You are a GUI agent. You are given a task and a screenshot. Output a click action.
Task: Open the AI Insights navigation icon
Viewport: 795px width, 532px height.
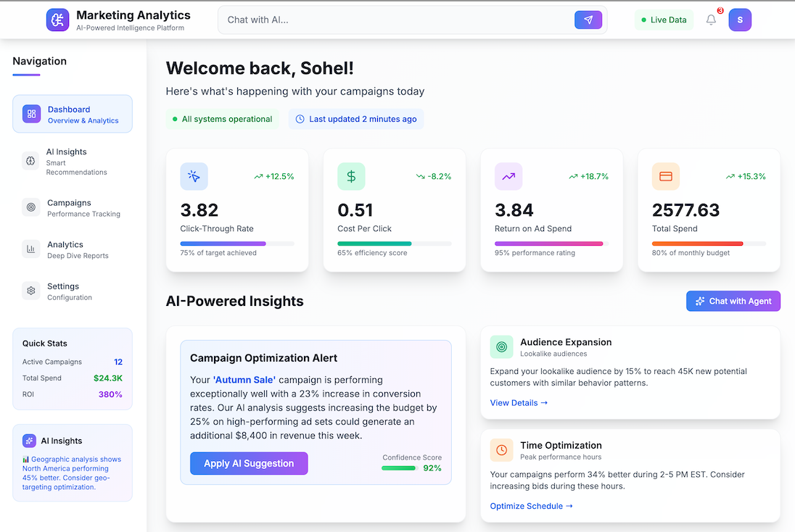(x=30, y=161)
